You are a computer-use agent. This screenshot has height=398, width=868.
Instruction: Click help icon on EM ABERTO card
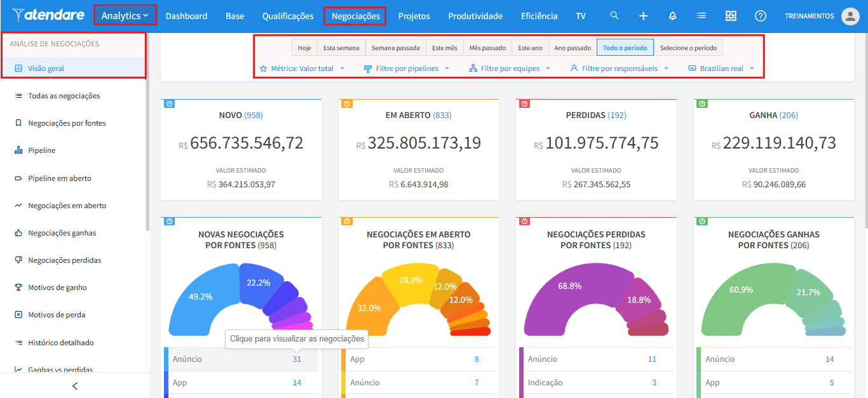click(347, 103)
